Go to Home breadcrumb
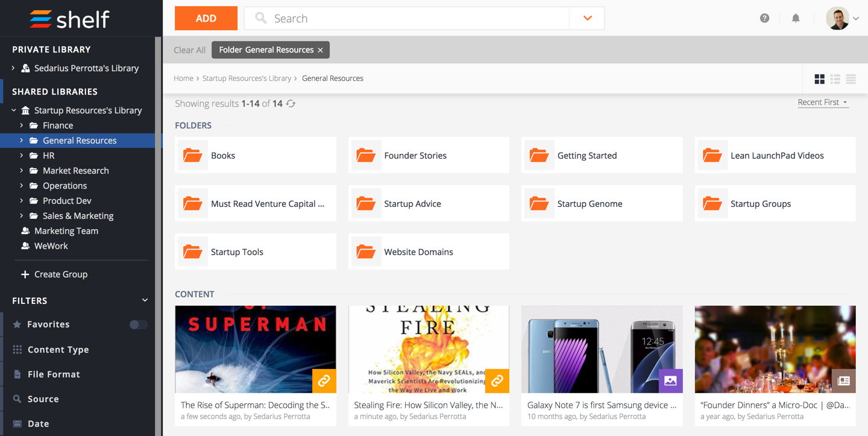This screenshot has width=868, height=436. click(x=183, y=78)
